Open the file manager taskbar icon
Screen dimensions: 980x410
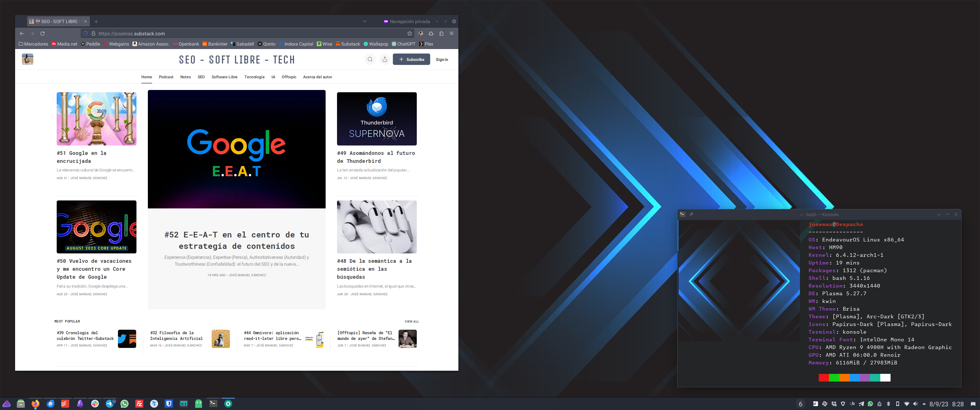pyautogui.click(x=21, y=403)
